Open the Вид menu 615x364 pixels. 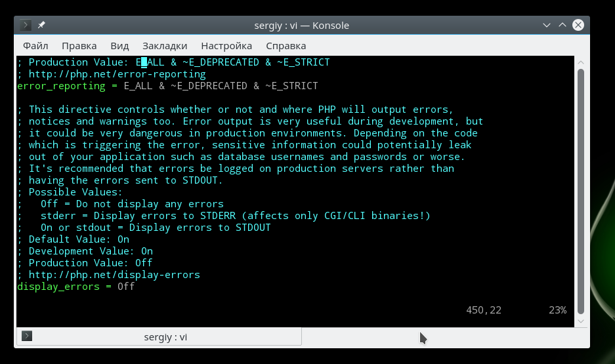pyautogui.click(x=119, y=46)
